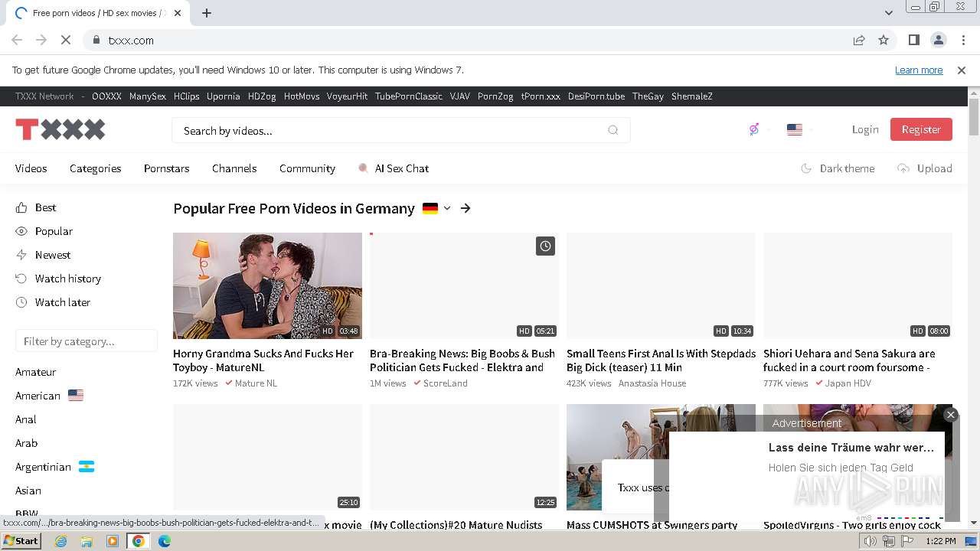Open Microsoft Edge from taskbar

[165, 541]
